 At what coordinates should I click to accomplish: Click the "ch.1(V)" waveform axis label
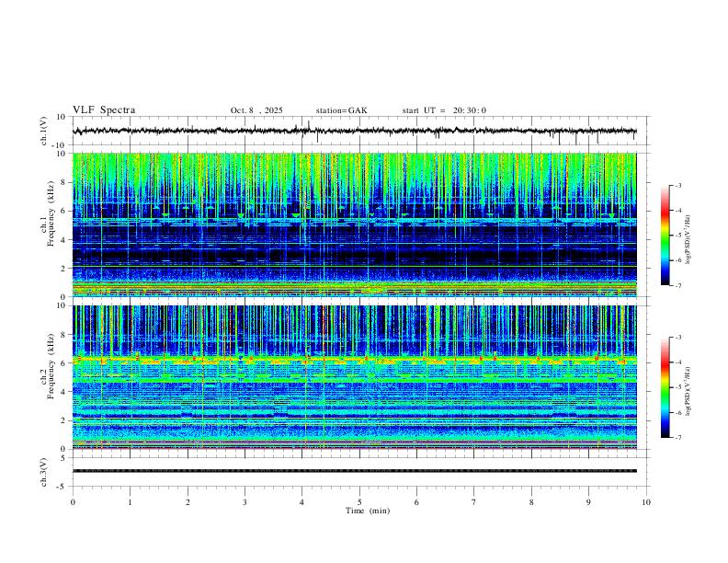click(x=44, y=131)
